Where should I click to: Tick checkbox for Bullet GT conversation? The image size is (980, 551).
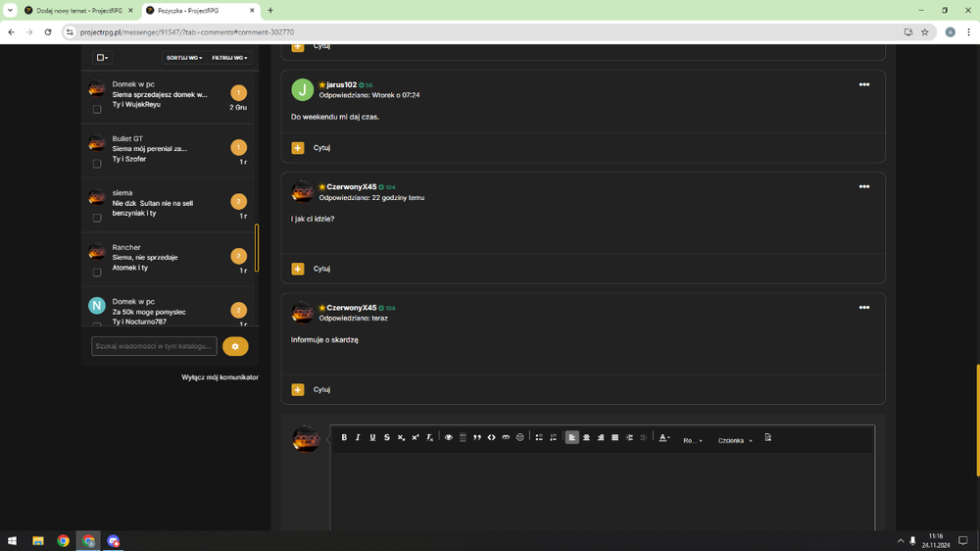(x=97, y=164)
